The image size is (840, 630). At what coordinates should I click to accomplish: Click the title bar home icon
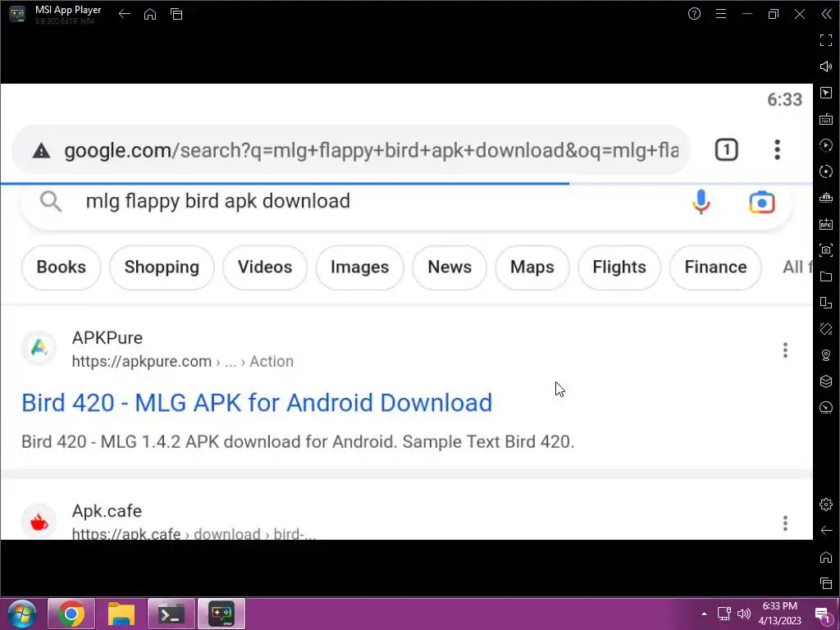tap(150, 14)
